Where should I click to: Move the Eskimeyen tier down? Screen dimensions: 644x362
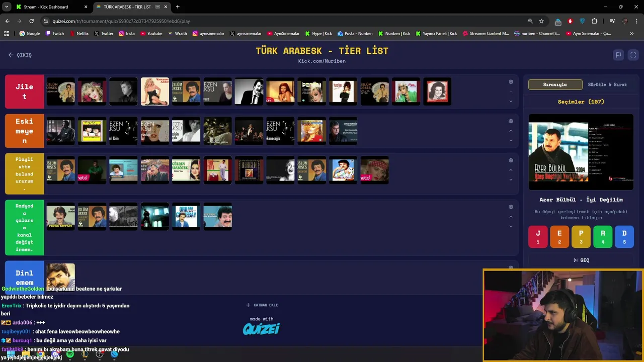[x=511, y=140]
